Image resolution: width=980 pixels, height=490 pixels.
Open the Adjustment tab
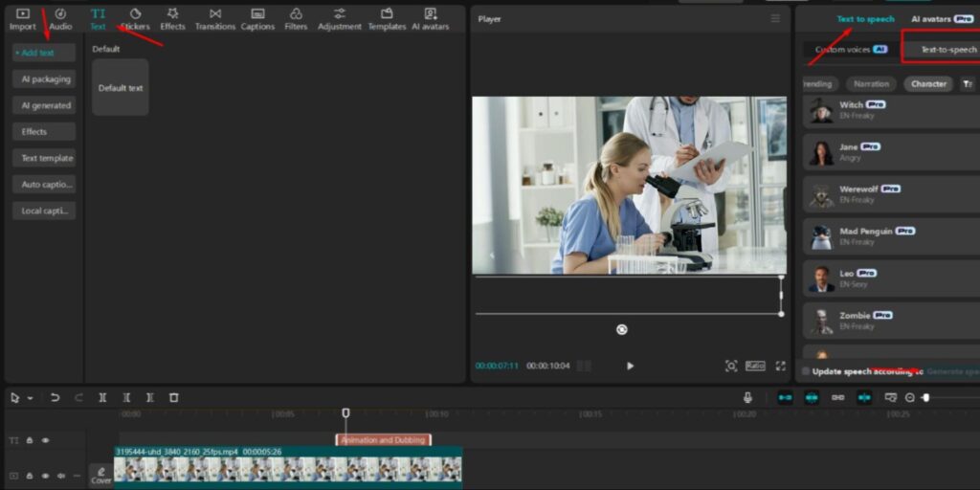340,19
